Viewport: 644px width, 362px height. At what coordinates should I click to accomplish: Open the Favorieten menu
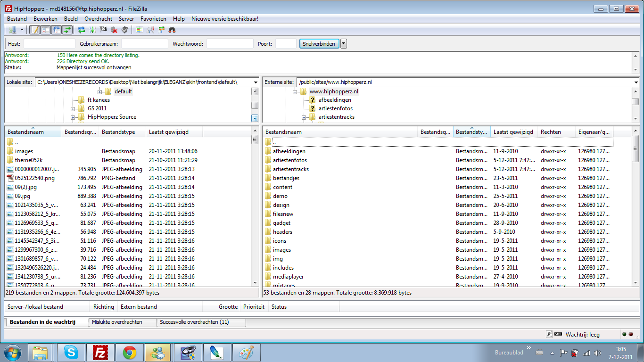[153, 19]
